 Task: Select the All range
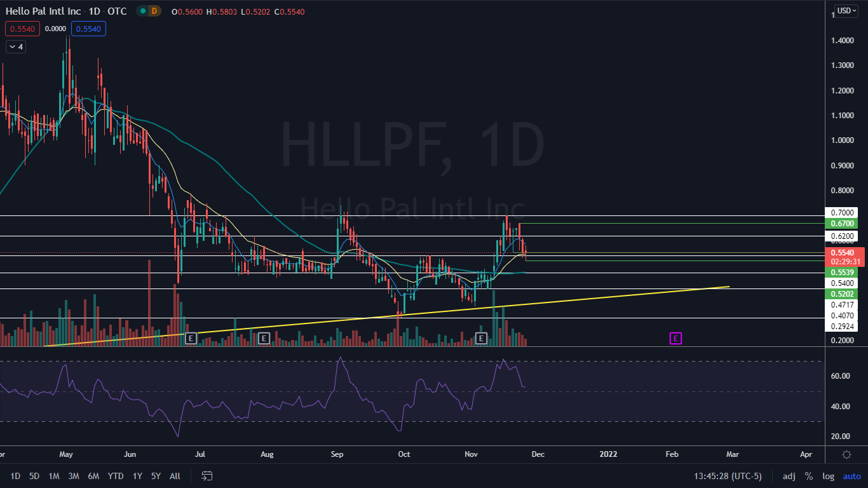tap(175, 476)
